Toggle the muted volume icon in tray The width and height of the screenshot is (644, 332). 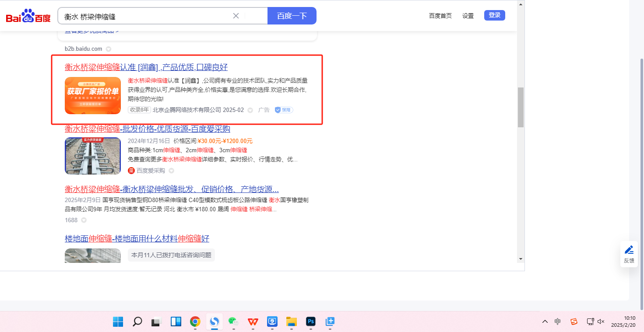(601, 322)
